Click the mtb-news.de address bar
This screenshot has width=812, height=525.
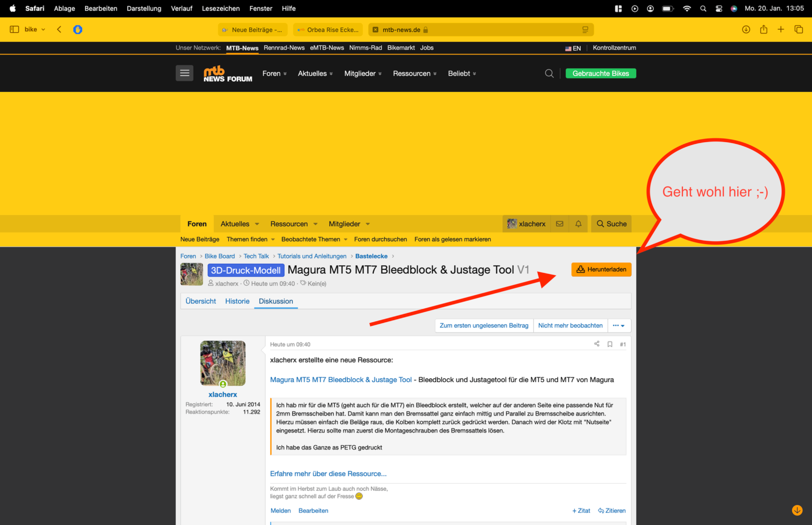481,30
